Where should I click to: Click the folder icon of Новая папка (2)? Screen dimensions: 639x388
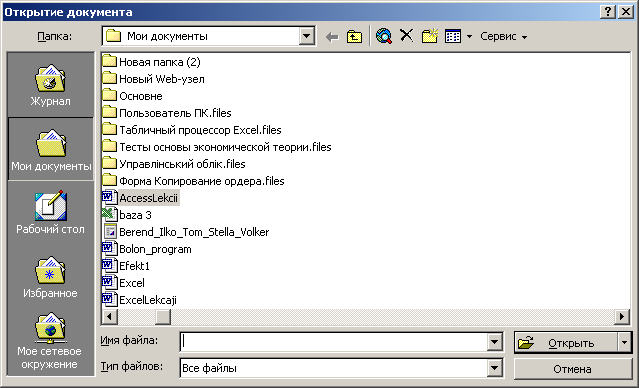109,62
